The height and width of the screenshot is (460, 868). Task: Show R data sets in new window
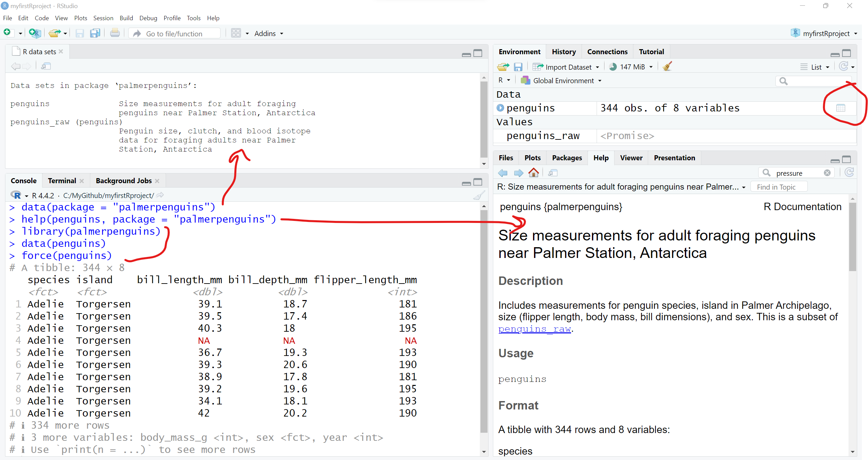[x=45, y=66]
